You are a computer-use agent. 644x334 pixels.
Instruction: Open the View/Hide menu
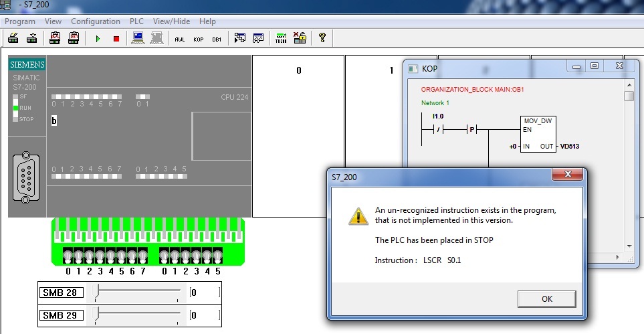(172, 21)
